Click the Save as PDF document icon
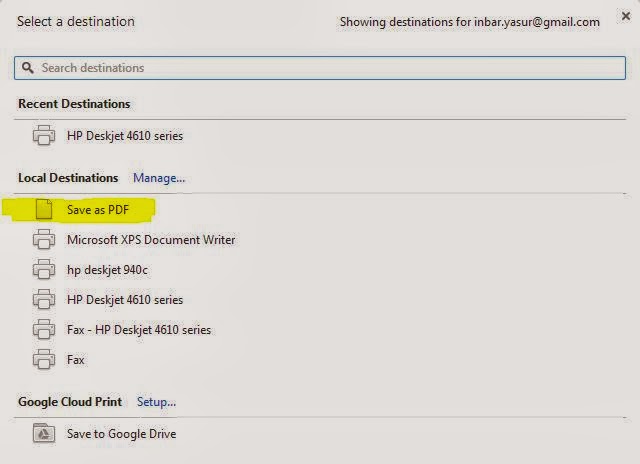 pos(44,209)
